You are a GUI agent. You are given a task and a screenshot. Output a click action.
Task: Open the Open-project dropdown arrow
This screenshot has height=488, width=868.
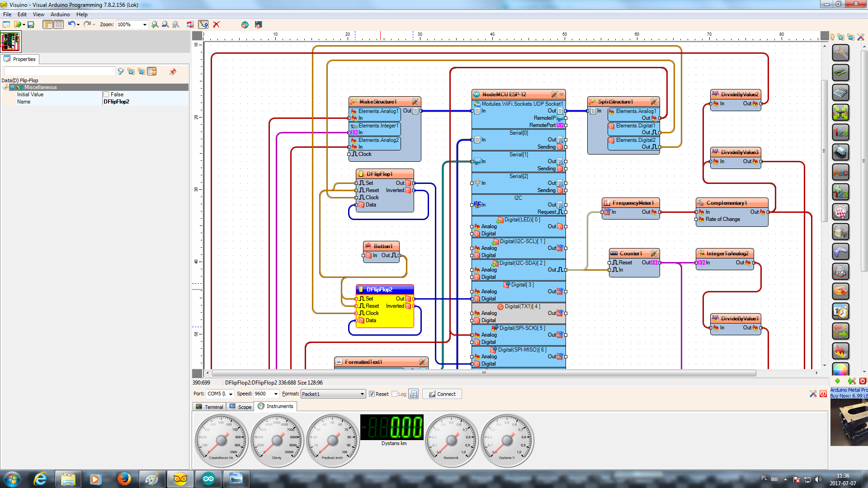pyautogui.click(x=24, y=24)
